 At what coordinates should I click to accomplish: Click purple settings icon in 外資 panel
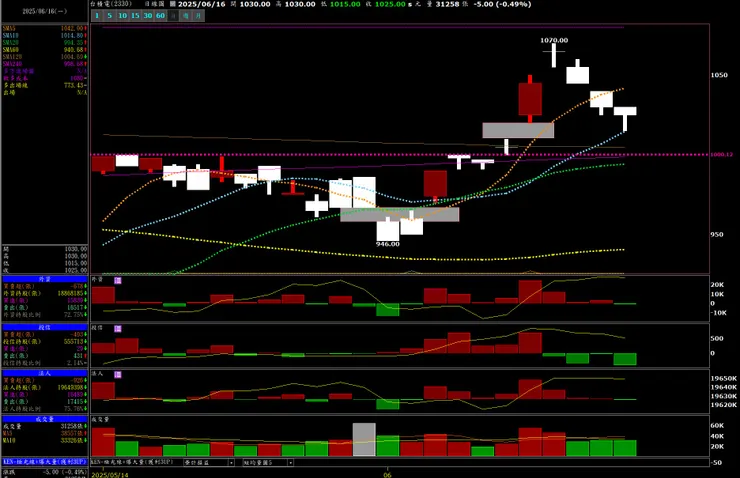click(x=118, y=280)
